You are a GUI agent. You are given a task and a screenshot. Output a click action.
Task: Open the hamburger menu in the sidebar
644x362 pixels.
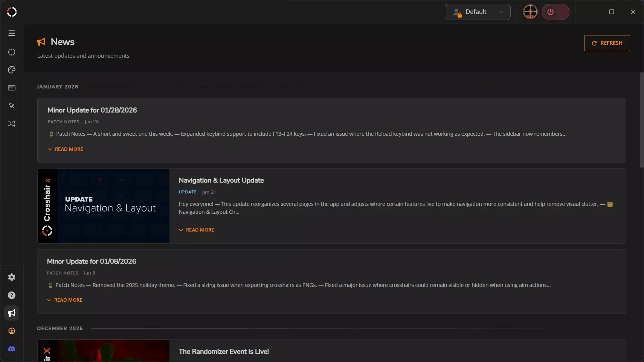(12, 33)
